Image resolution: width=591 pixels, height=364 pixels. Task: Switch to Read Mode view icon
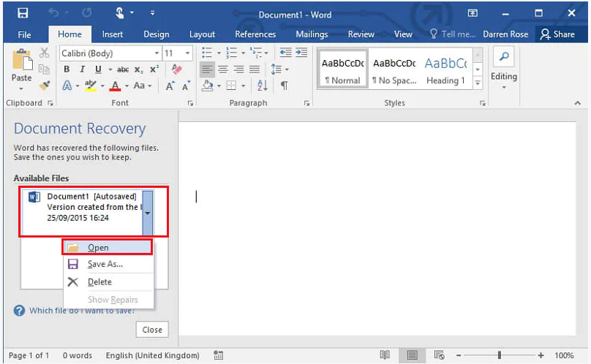click(x=385, y=355)
